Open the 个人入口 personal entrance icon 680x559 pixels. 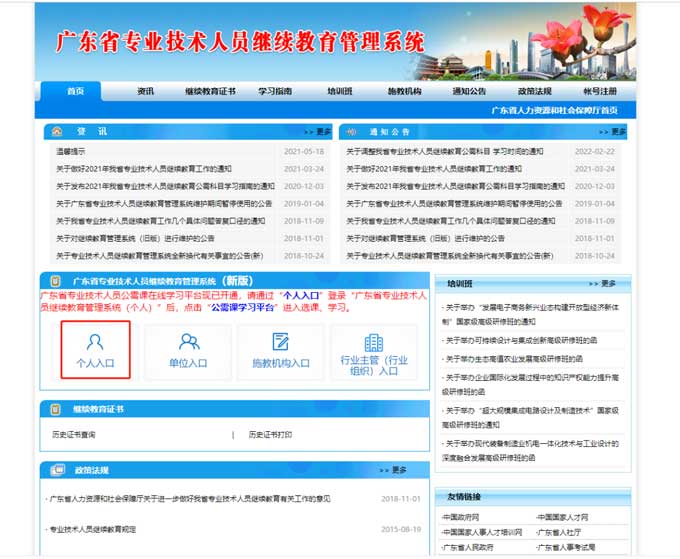pos(95,350)
